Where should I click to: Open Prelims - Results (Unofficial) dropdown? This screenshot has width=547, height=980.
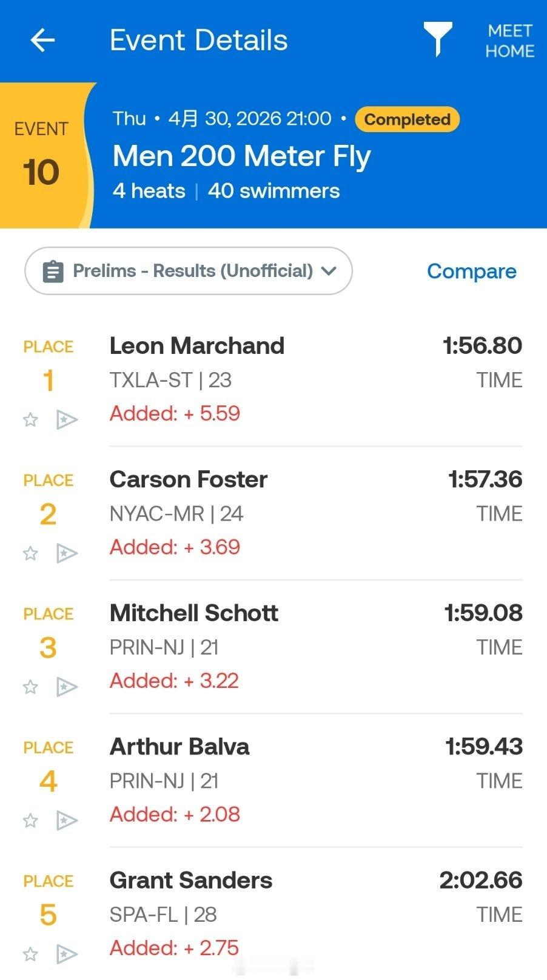coord(189,271)
